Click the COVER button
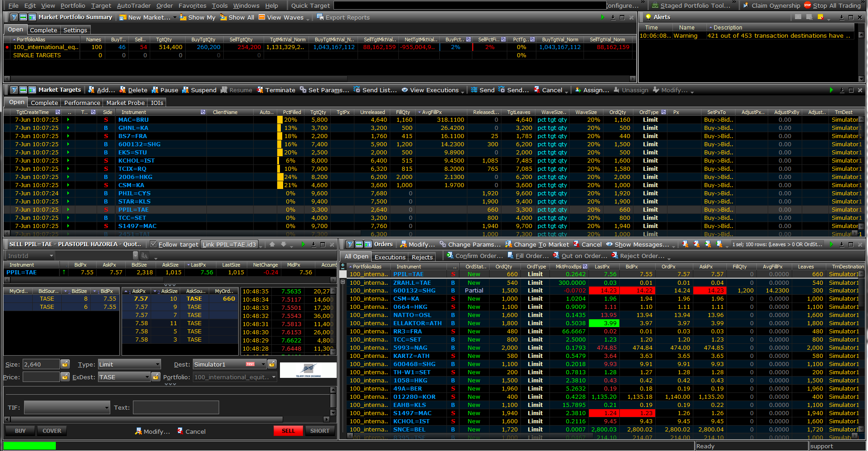The image size is (868, 451). tap(52, 431)
